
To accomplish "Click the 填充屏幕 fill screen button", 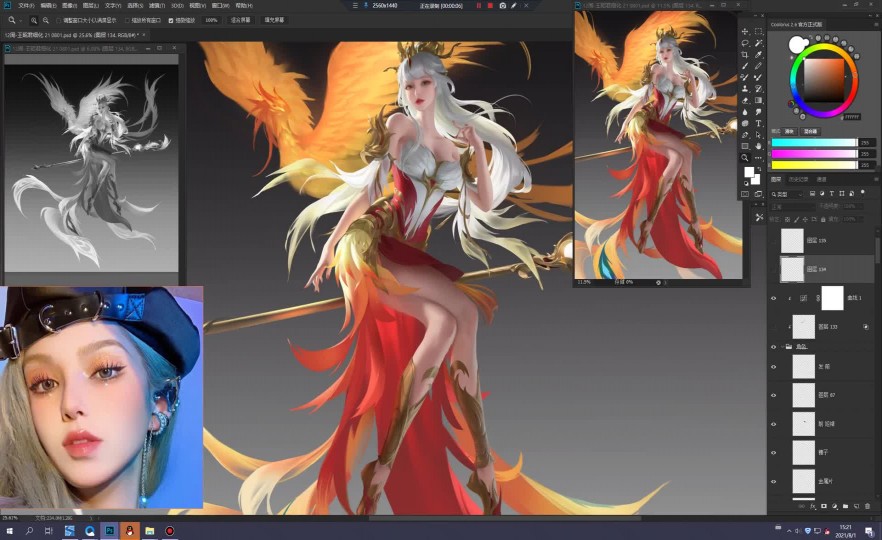I will coord(274,20).
